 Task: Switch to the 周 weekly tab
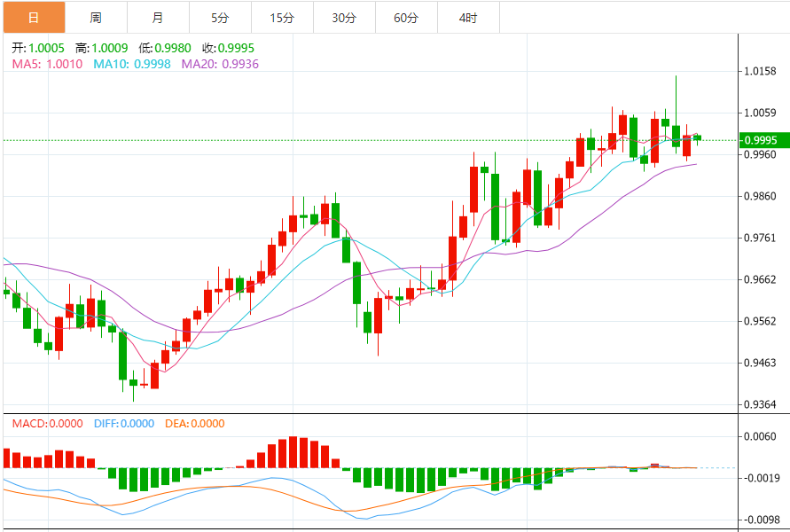[x=97, y=18]
